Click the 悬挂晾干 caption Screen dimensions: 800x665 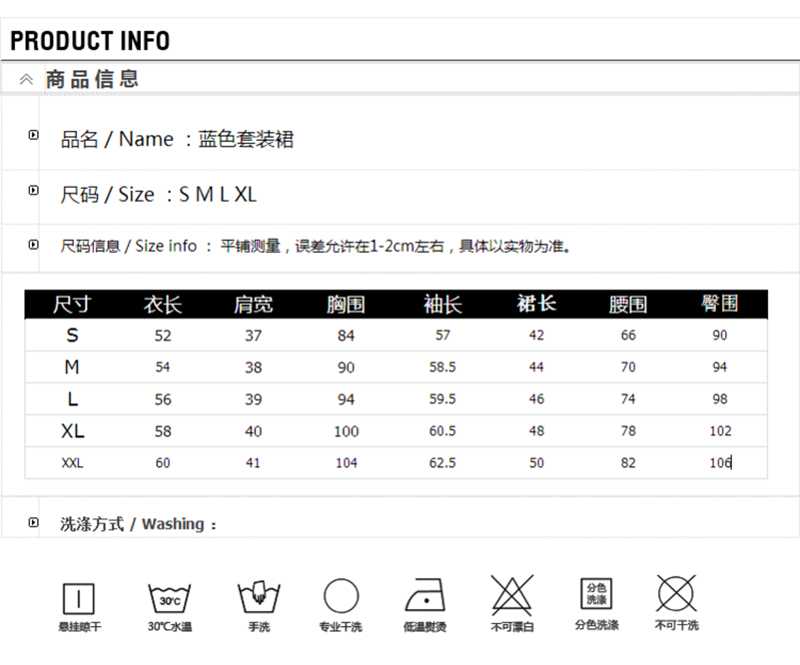[x=80, y=626]
